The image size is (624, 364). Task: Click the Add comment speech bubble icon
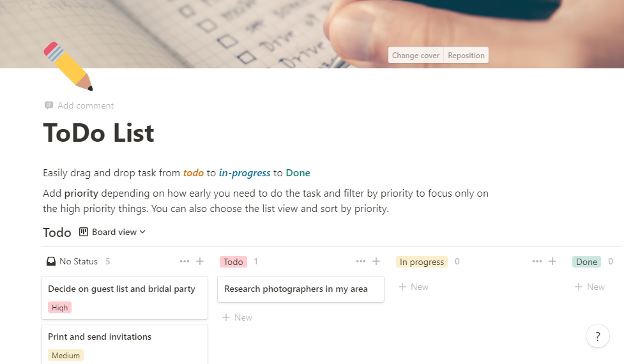click(49, 105)
